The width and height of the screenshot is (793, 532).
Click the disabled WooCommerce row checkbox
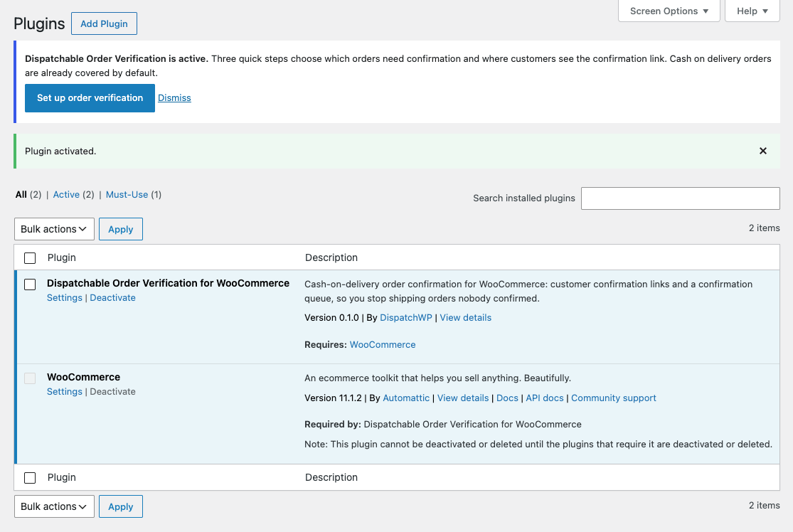(30, 378)
